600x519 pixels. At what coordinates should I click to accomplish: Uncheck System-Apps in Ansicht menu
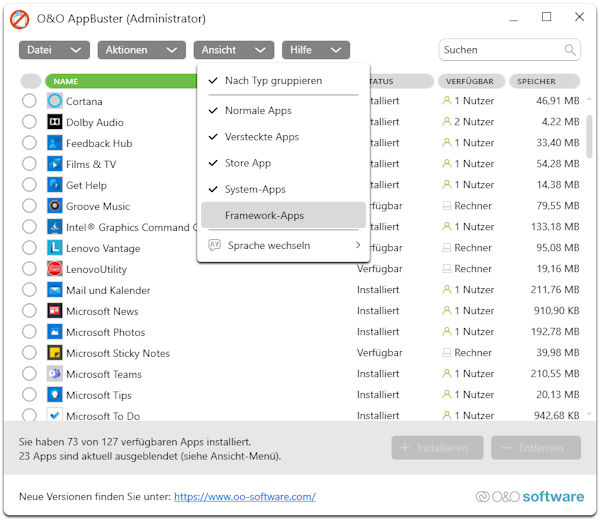[x=283, y=189]
